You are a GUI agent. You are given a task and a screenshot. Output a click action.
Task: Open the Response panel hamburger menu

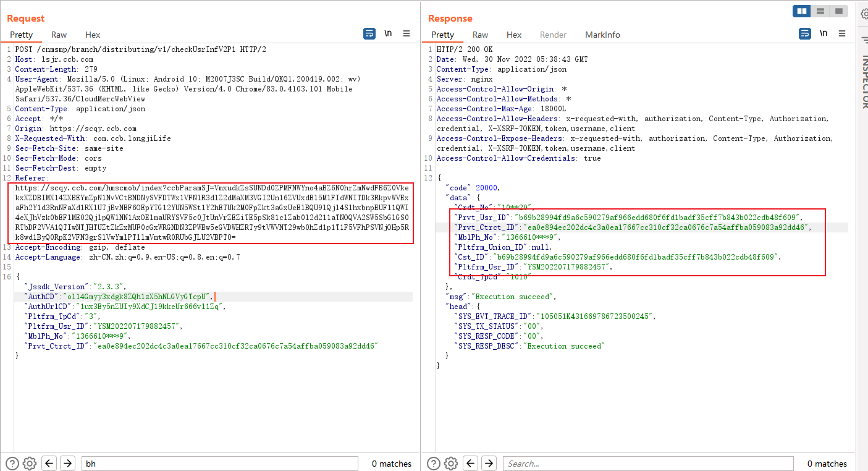tap(841, 33)
